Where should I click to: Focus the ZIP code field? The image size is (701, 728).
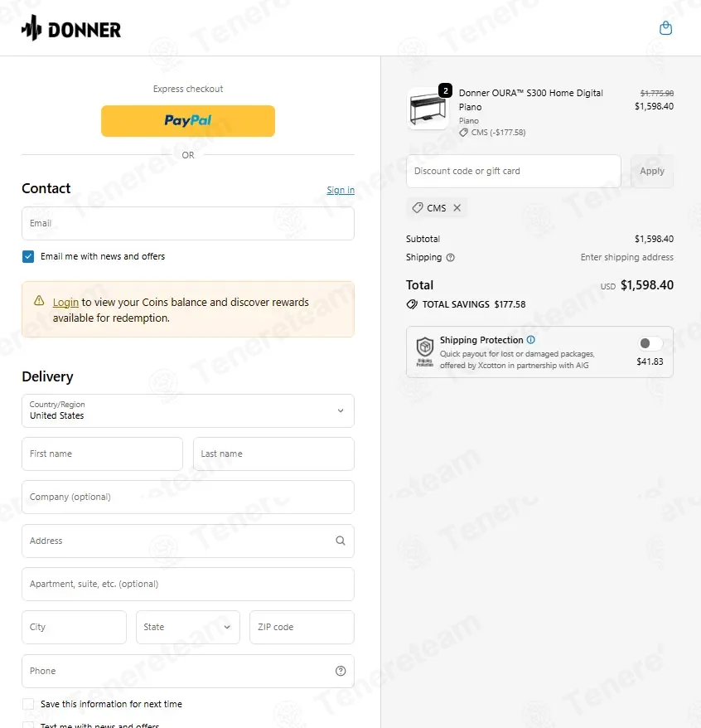point(302,627)
